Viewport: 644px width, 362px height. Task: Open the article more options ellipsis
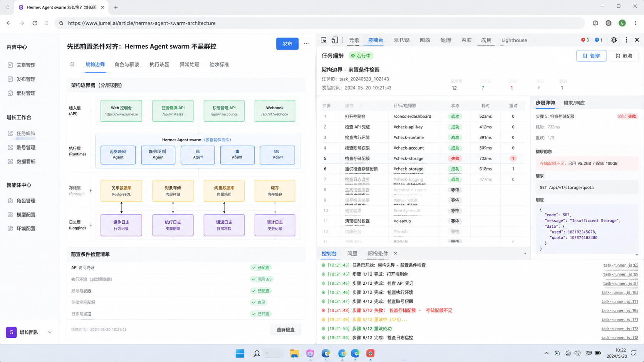(306, 44)
